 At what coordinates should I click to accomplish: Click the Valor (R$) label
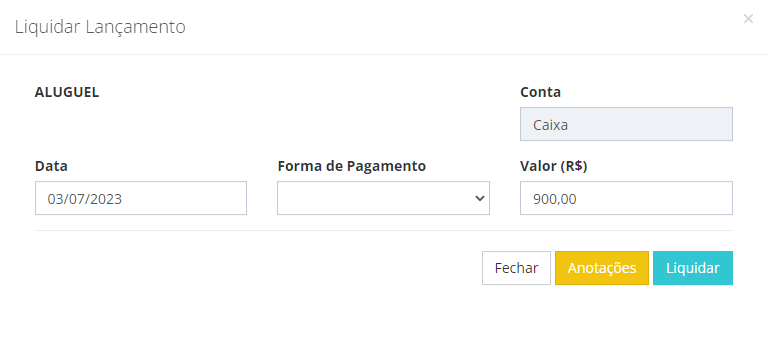[x=553, y=166]
